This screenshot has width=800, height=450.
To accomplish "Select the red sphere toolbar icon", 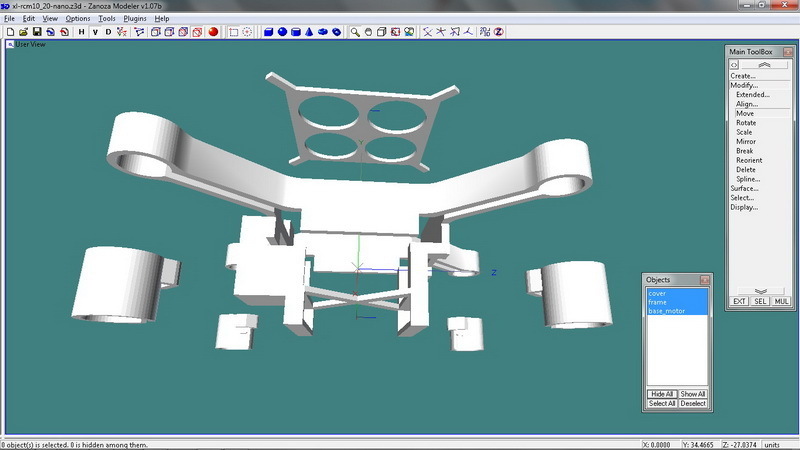I will 213,31.
